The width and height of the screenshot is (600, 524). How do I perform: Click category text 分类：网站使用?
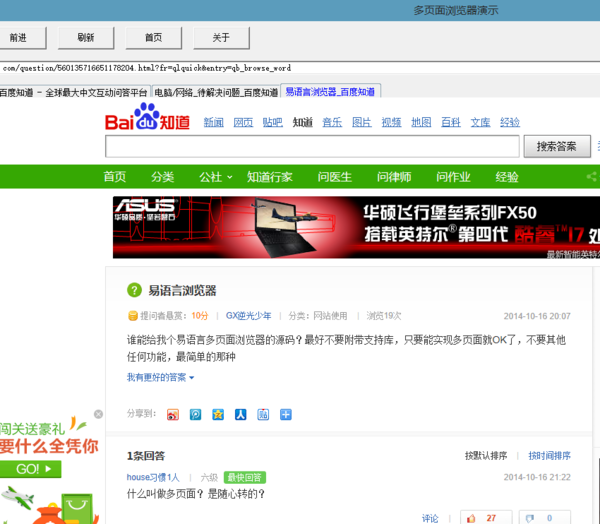point(318,316)
